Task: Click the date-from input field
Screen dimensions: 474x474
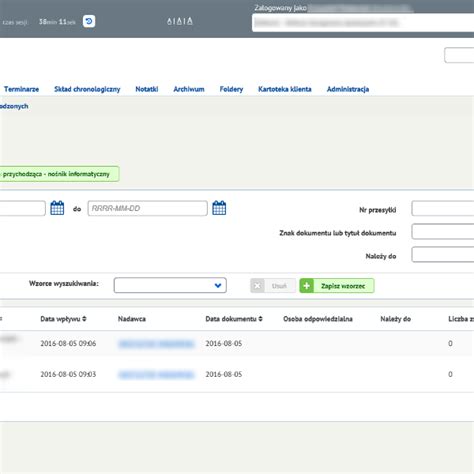Action: click(22, 208)
